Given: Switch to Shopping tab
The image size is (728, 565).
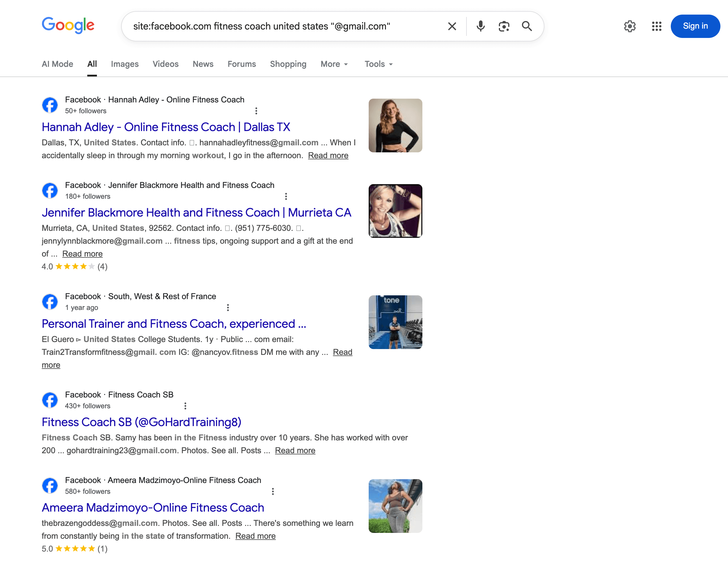Looking at the screenshot, I should tap(288, 64).
